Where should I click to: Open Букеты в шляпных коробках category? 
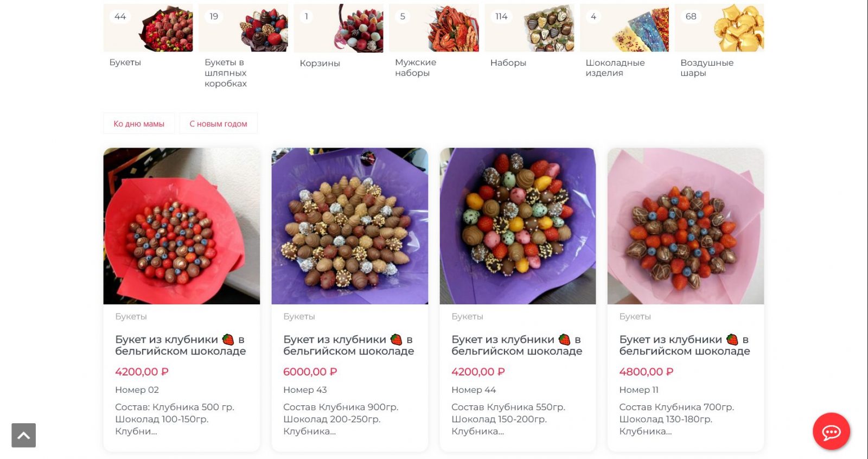pyautogui.click(x=243, y=28)
